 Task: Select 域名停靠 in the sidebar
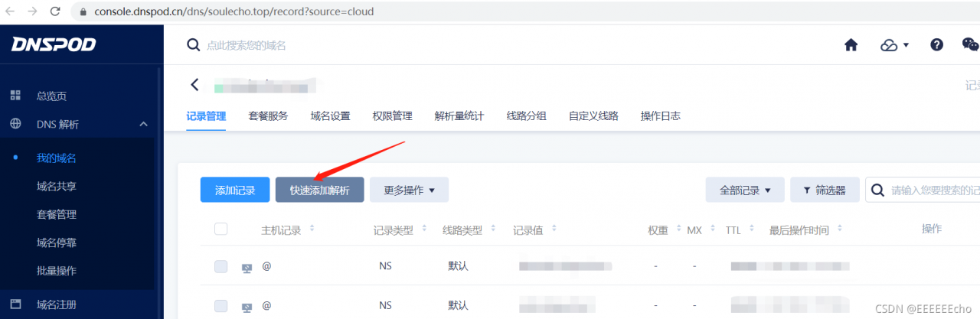tap(57, 243)
